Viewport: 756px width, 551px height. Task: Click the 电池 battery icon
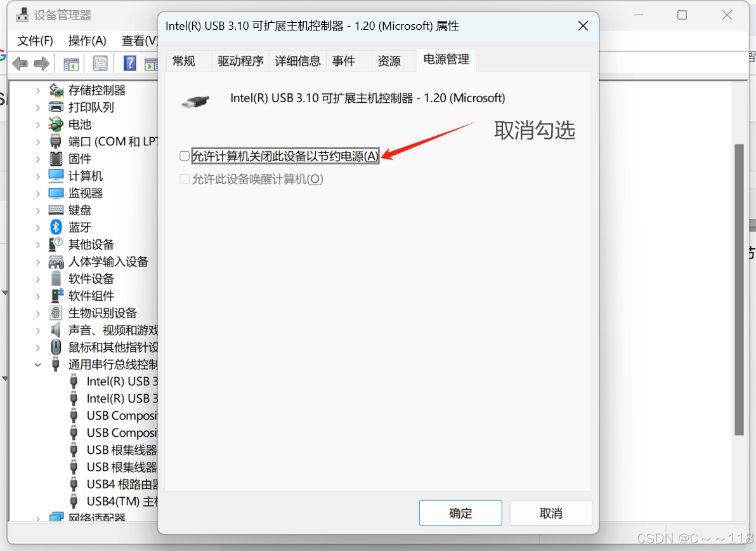click(56, 124)
